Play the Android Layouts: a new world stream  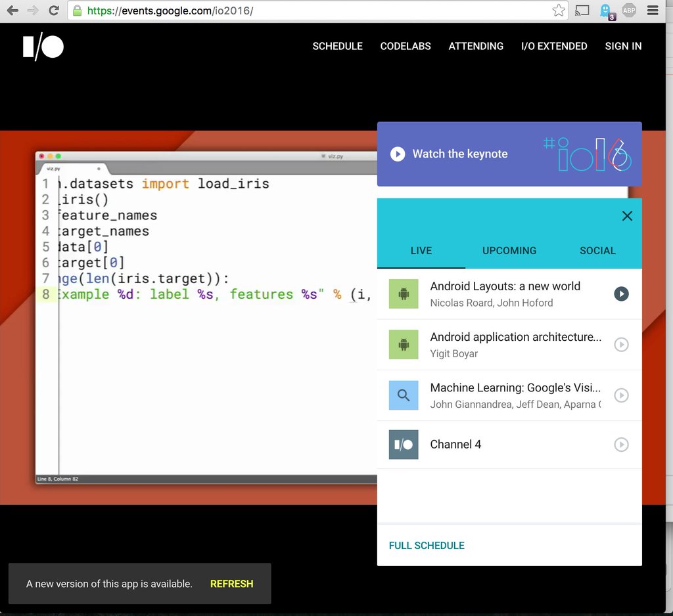[x=621, y=294]
